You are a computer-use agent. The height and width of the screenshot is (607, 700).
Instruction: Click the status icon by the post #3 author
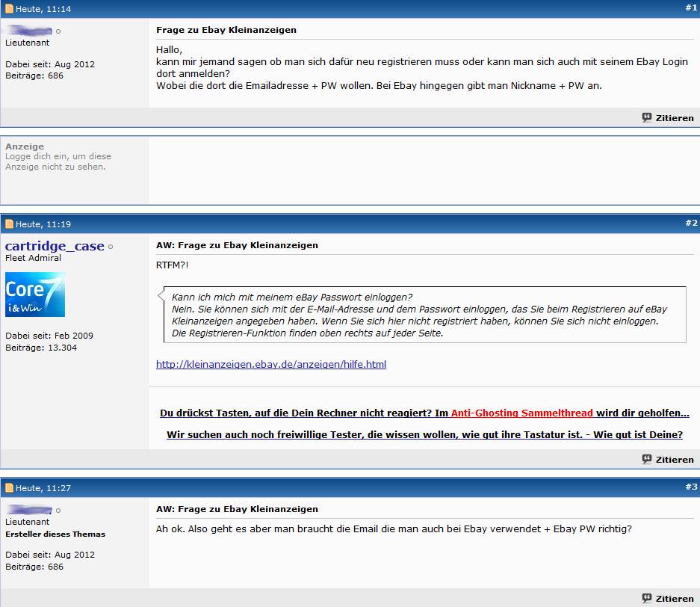click(x=58, y=511)
